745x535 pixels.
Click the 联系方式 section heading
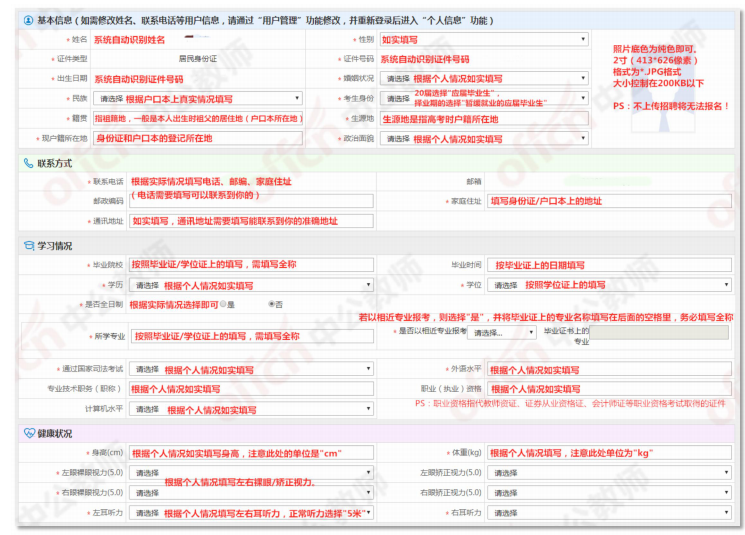point(55,163)
